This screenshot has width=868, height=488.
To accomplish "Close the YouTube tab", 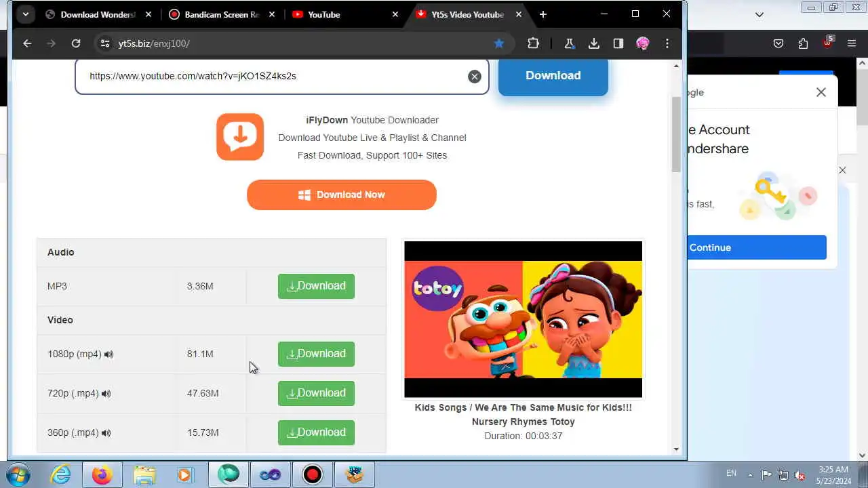I will tap(395, 14).
